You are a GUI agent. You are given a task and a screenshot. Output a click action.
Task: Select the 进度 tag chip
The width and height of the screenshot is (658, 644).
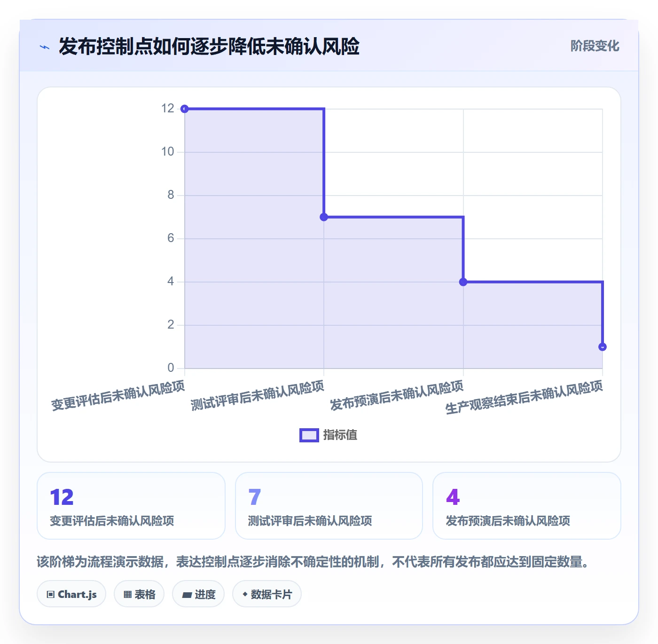(198, 594)
